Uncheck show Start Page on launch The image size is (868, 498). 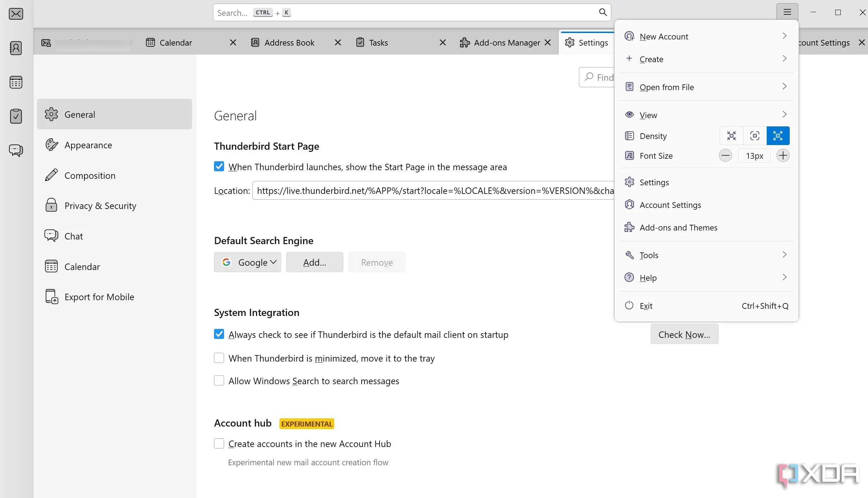click(x=219, y=167)
